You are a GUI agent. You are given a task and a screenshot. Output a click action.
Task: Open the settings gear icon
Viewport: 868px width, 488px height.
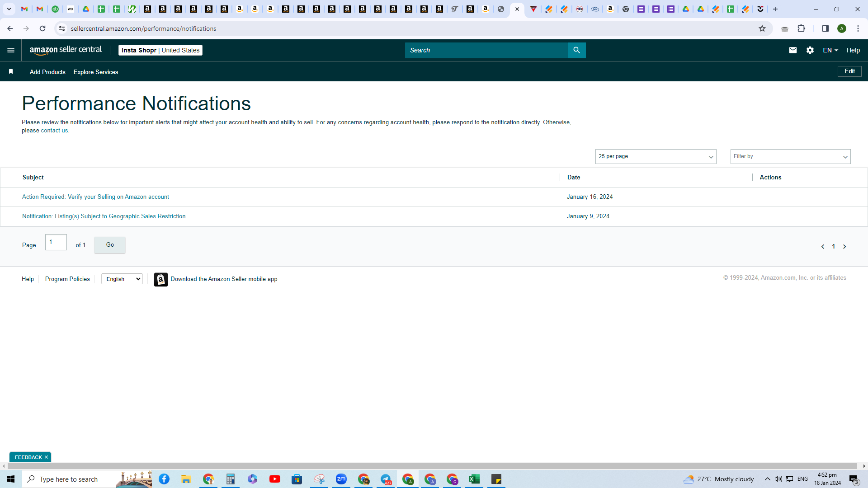click(810, 50)
